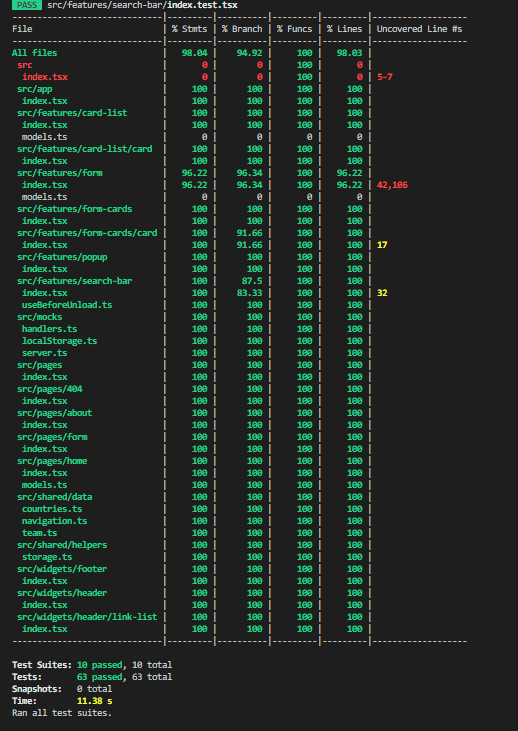Select the countries.ts file row
Viewport: 518px width, 731px height.
click(x=52, y=509)
